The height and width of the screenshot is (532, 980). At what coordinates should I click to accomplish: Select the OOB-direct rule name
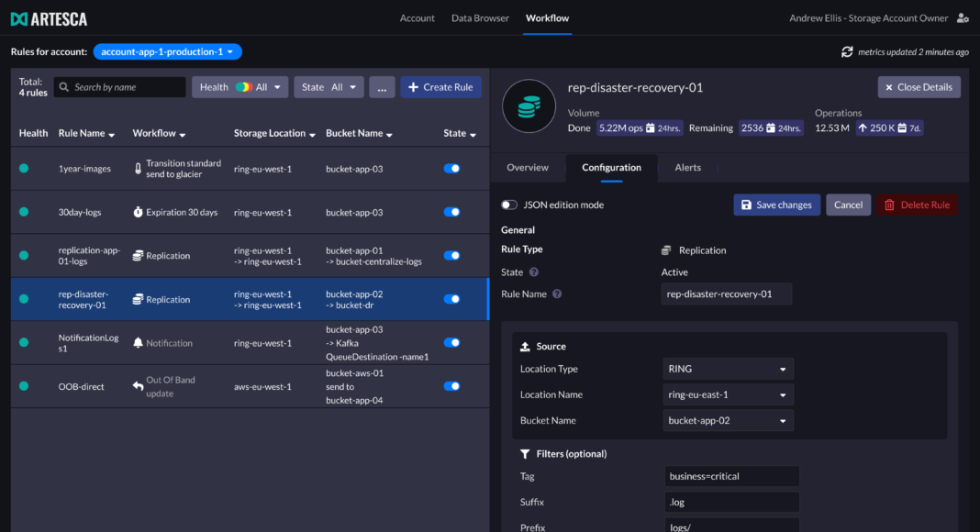[82, 386]
